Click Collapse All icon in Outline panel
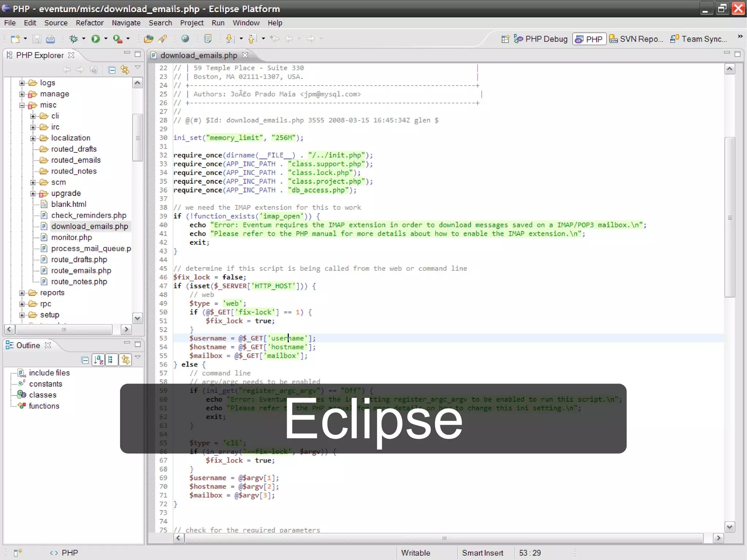Screen dimensions: 747x560 pos(85,360)
